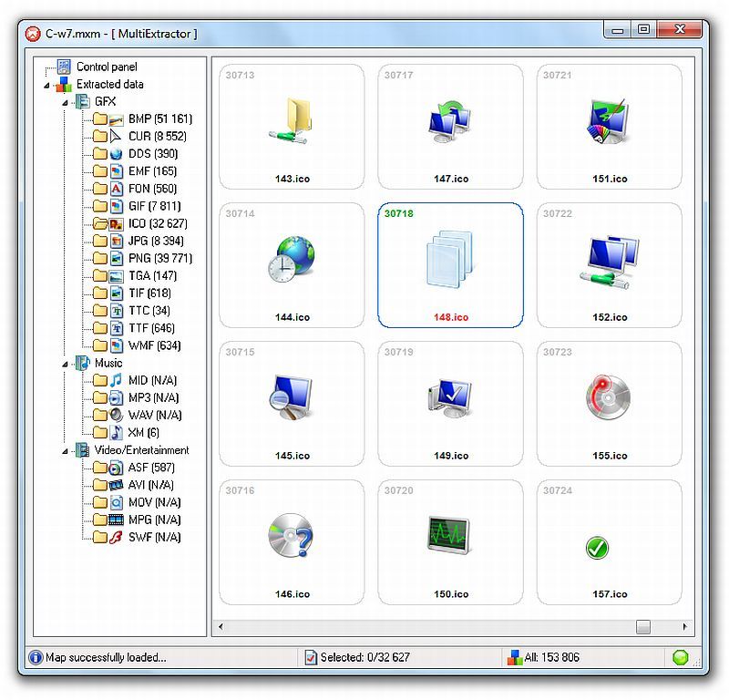Click the TTF font type icon

pyautogui.click(x=117, y=328)
